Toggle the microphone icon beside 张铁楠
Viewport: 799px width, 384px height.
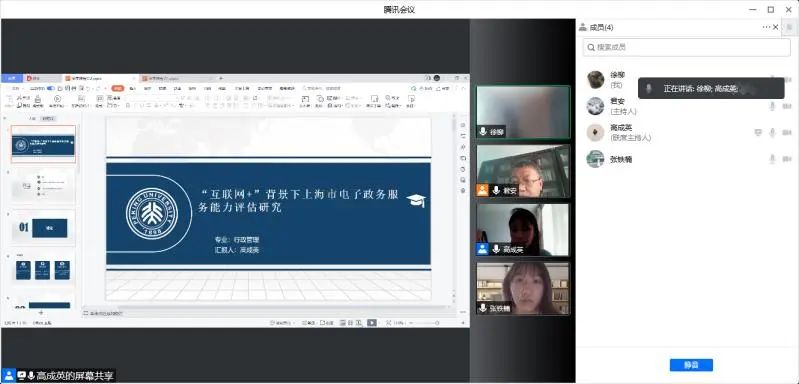(x=773, y=159)
